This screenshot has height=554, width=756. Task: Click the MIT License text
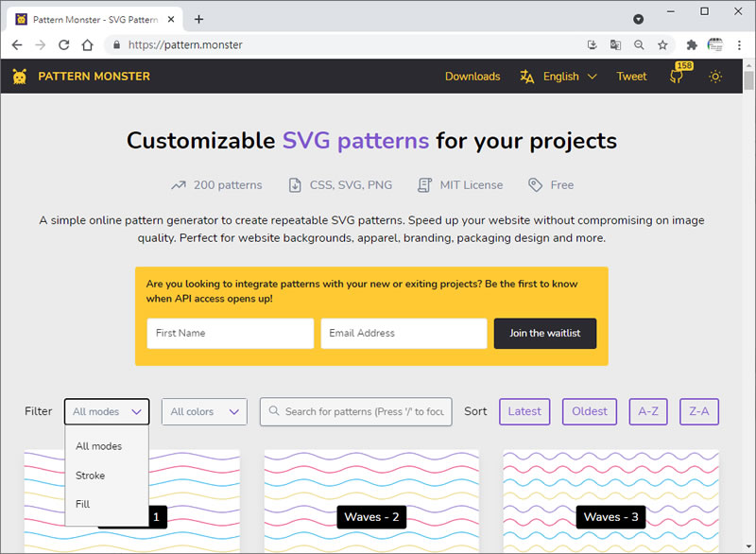[x=471, y=184]
